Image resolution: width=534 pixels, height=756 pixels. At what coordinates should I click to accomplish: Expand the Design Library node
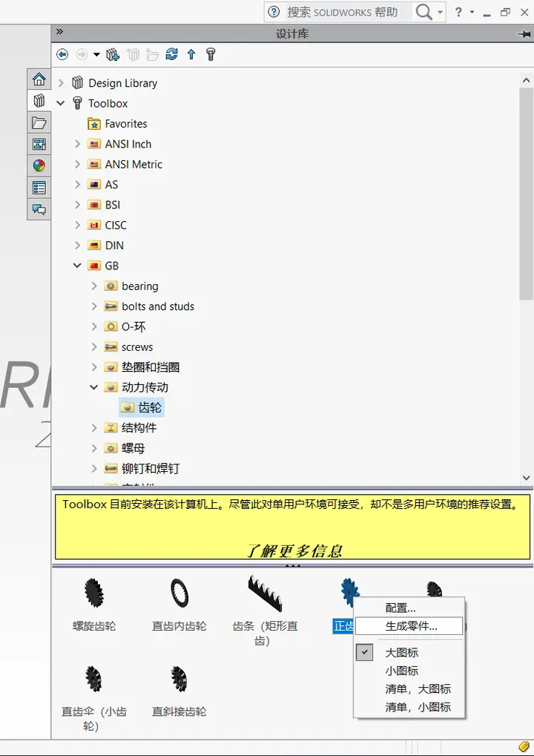click(x=61, y=83)
